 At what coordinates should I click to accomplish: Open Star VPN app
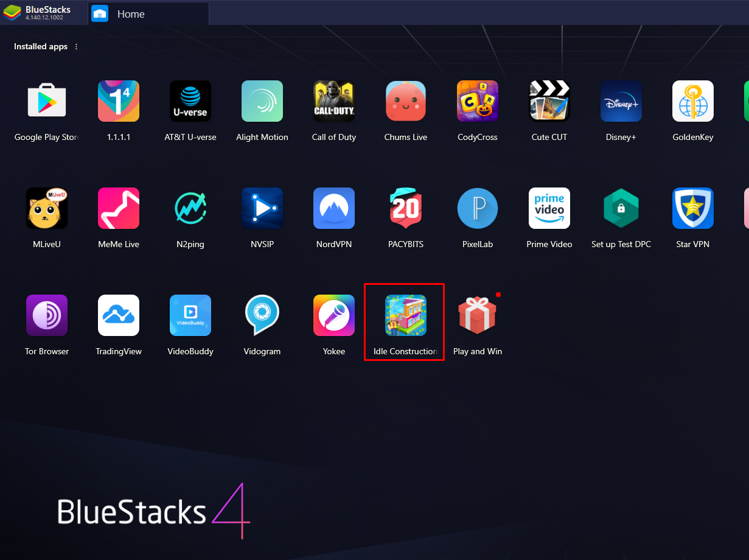693,208
